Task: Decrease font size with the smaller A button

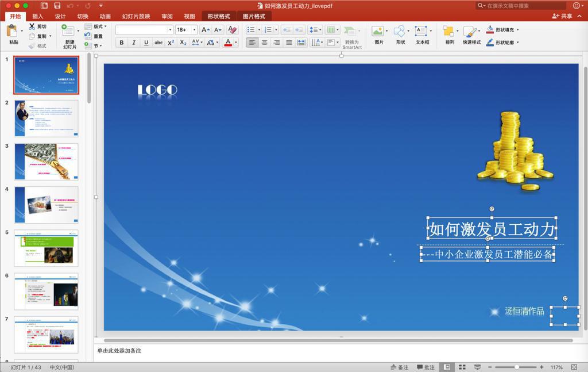Action: pos(218,30)
